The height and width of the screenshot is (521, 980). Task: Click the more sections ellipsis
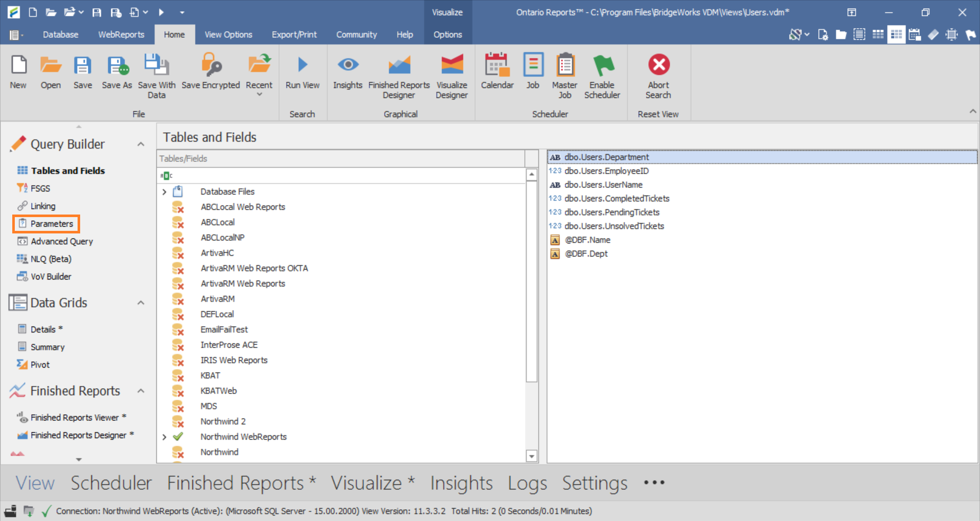click(x=654, y=483)
